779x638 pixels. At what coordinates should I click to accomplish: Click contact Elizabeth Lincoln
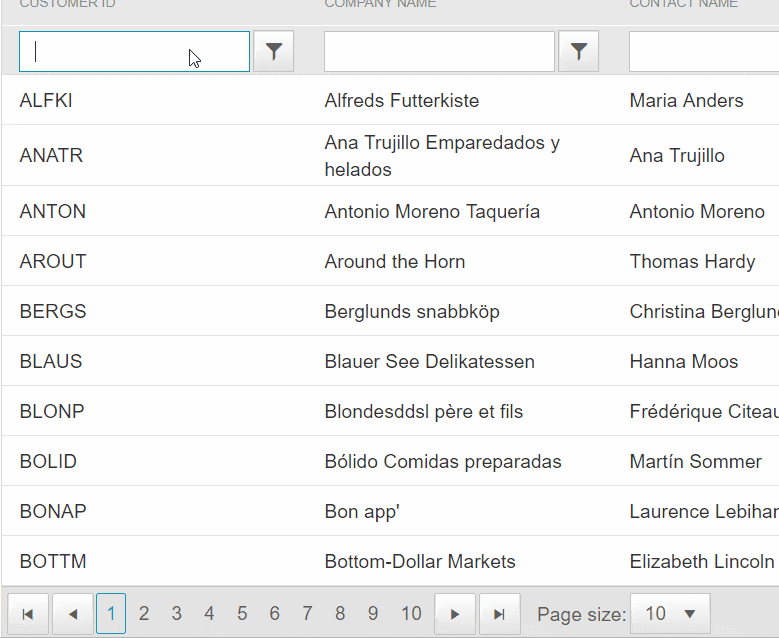click(x=702, y=561)
